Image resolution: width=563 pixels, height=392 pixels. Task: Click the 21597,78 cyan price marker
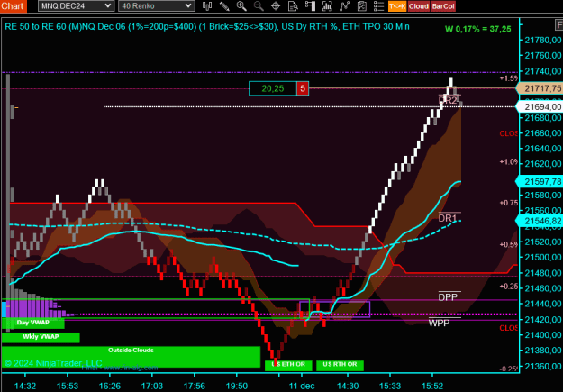(540, 181)
